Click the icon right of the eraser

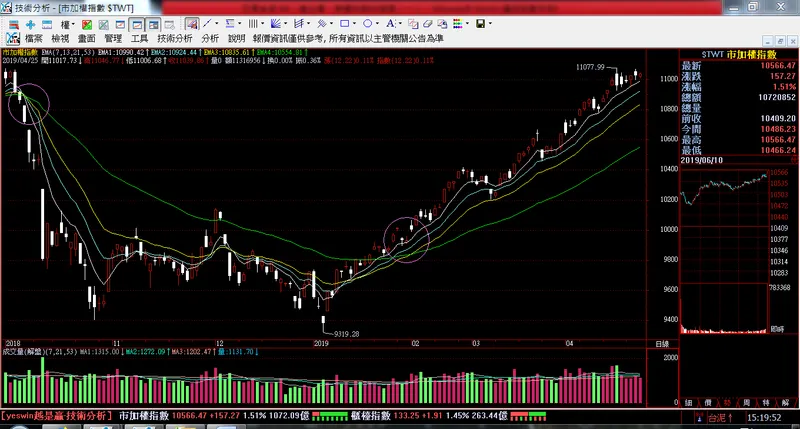tap(442, 24)
